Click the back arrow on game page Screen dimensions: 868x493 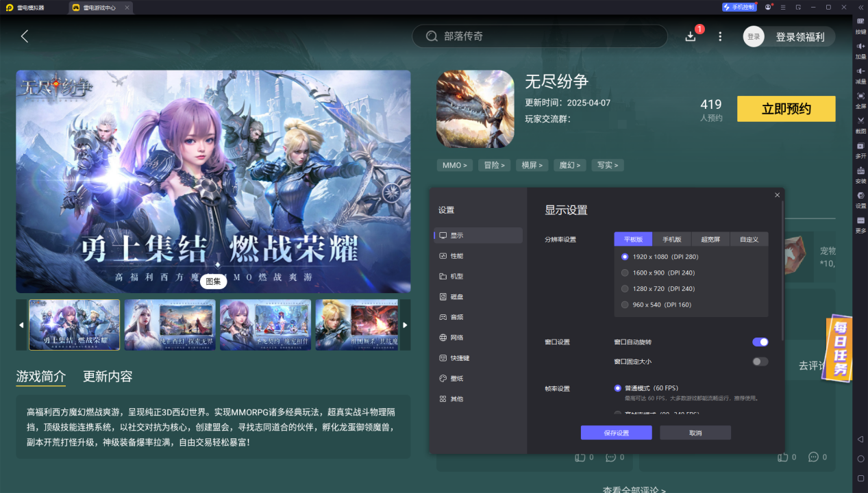[x=25, y=36]
